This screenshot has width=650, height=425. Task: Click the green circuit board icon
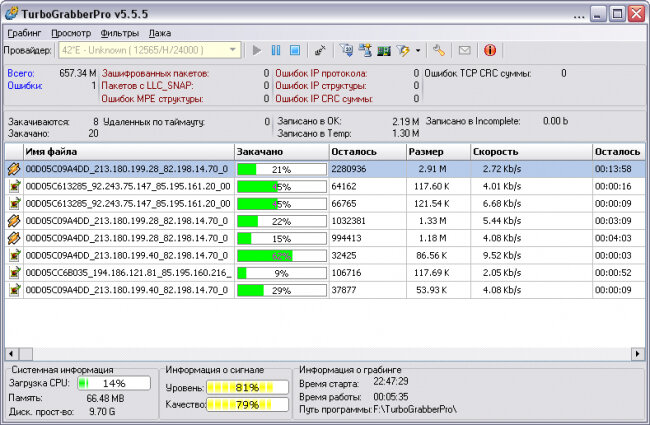384,51
